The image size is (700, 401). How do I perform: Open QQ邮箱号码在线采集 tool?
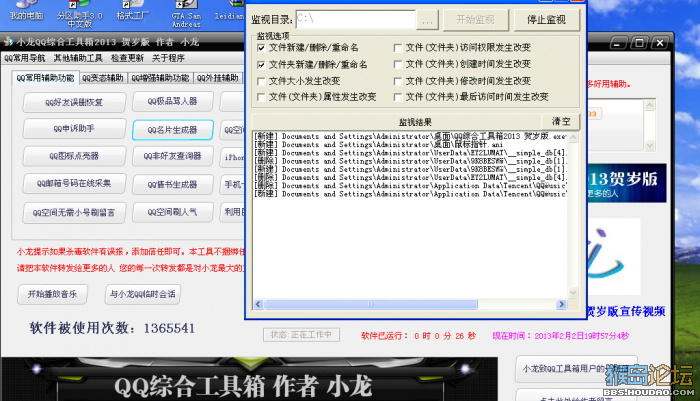tap(74, 184)
